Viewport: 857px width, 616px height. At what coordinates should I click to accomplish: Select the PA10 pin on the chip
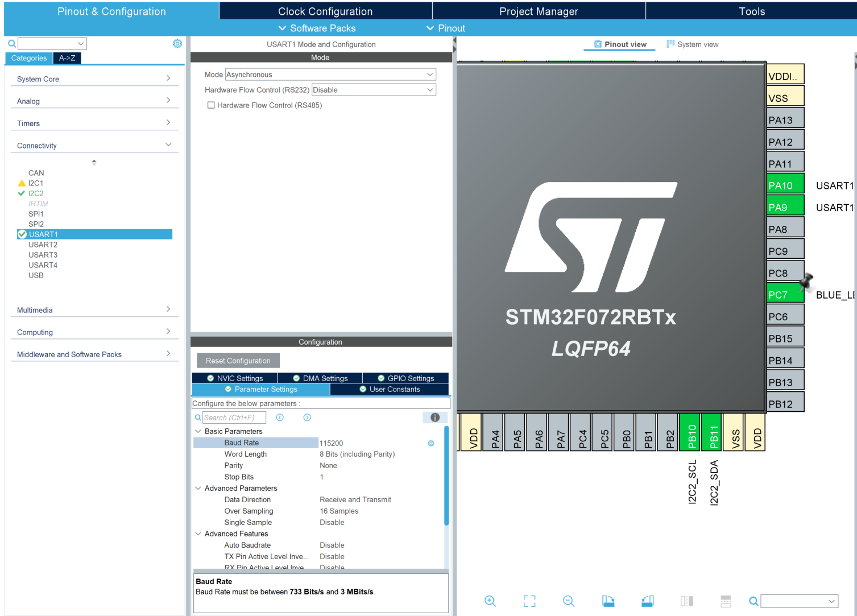785,184
